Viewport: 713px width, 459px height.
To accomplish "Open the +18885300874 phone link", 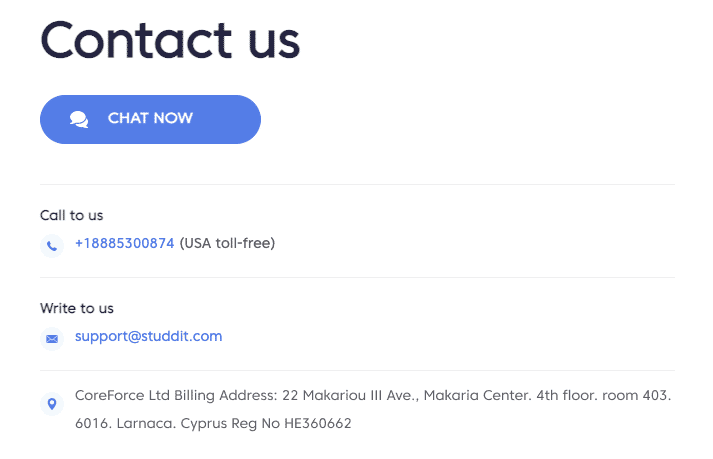I will coord(125,243).
